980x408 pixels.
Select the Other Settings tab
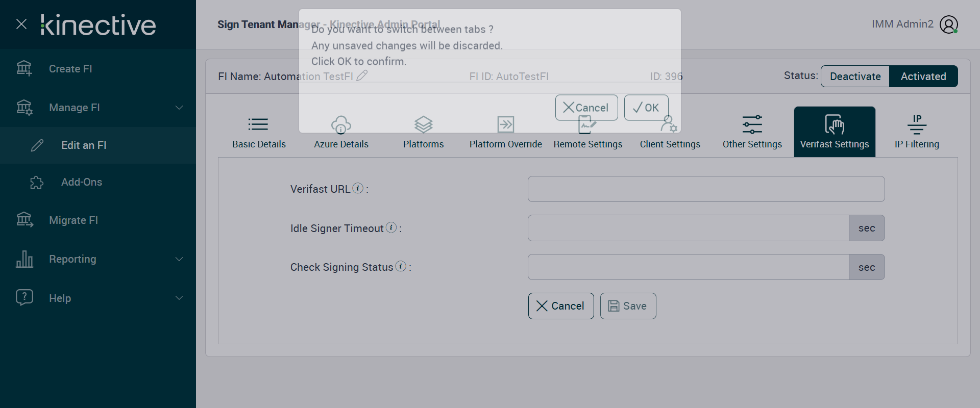[x=752, y=132]
